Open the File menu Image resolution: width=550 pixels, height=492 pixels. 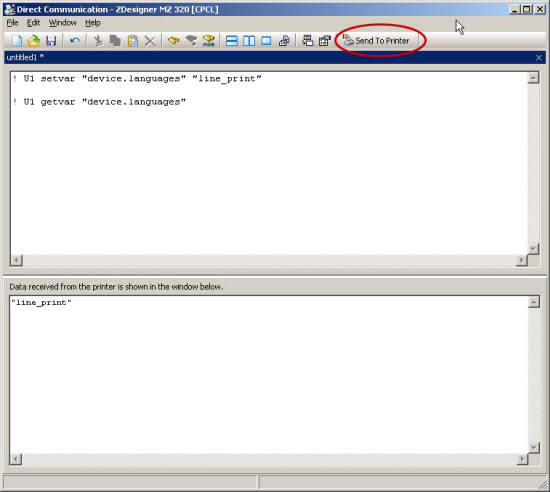(12, 23)
